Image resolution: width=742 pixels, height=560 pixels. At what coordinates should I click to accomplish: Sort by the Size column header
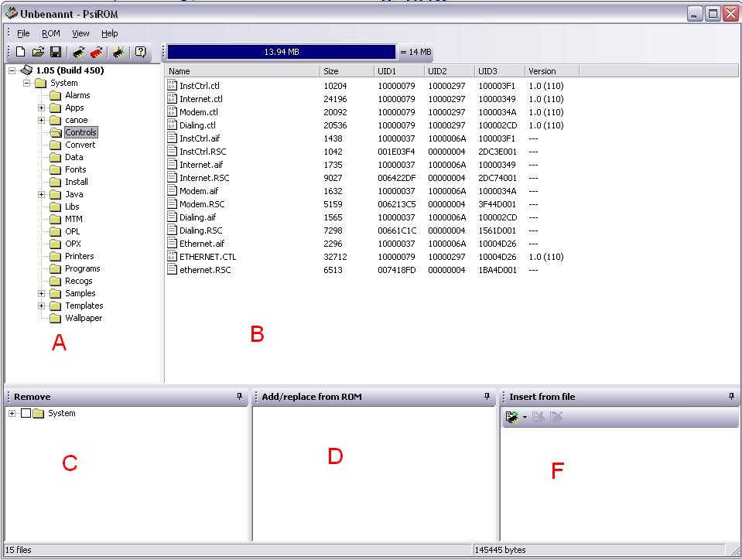pyautogui.click(x=347, y=71)
